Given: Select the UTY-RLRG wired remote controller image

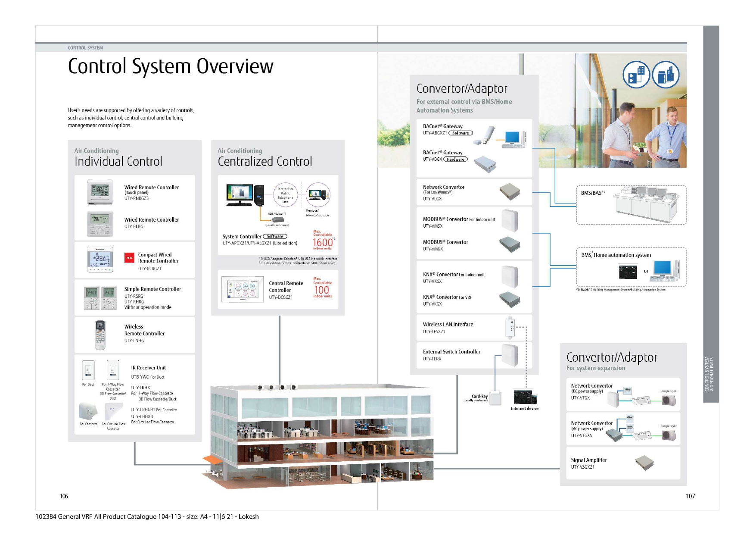Looking at the screenshot, I should pos(100,224).
